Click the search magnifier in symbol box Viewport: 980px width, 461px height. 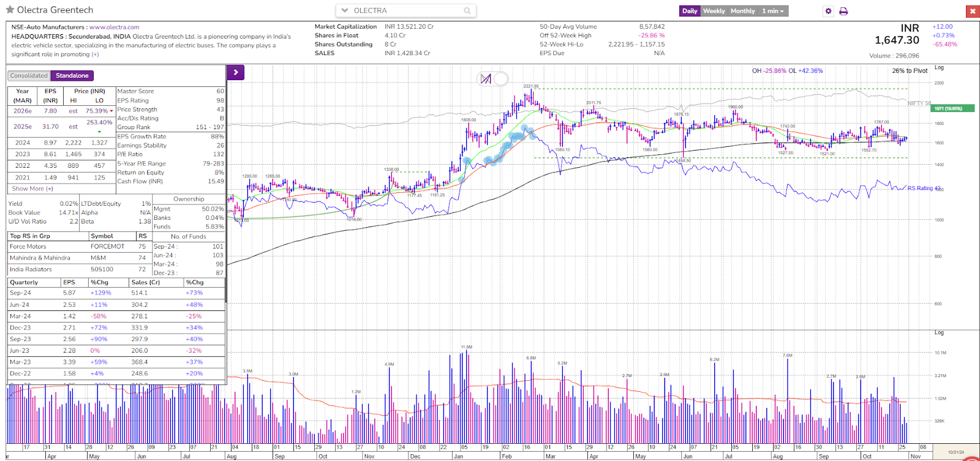[x=467, y=10]
